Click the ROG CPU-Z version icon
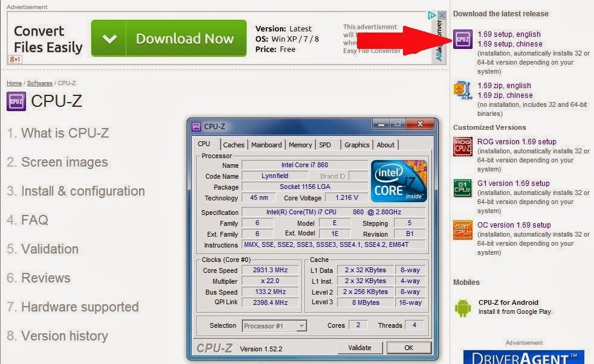Screen dimensions: 594x364 (462, 147)
